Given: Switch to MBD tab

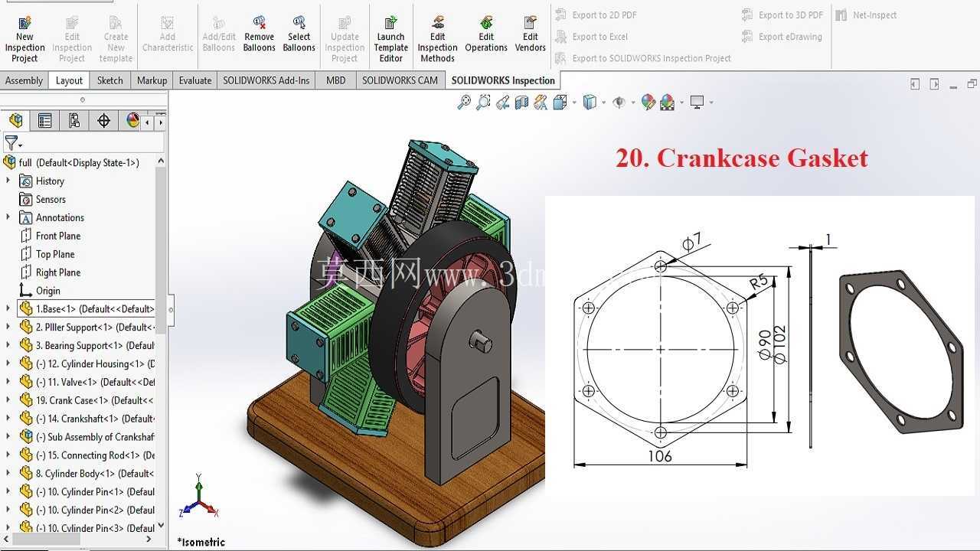Looking at the screenshot, I should tap(335, 80).
